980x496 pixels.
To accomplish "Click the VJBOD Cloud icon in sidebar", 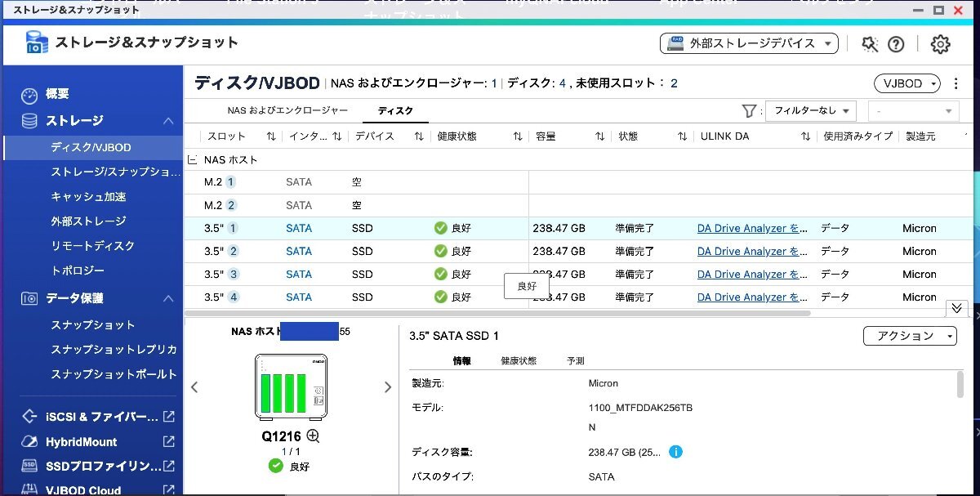I will click(x=29, y=490).
